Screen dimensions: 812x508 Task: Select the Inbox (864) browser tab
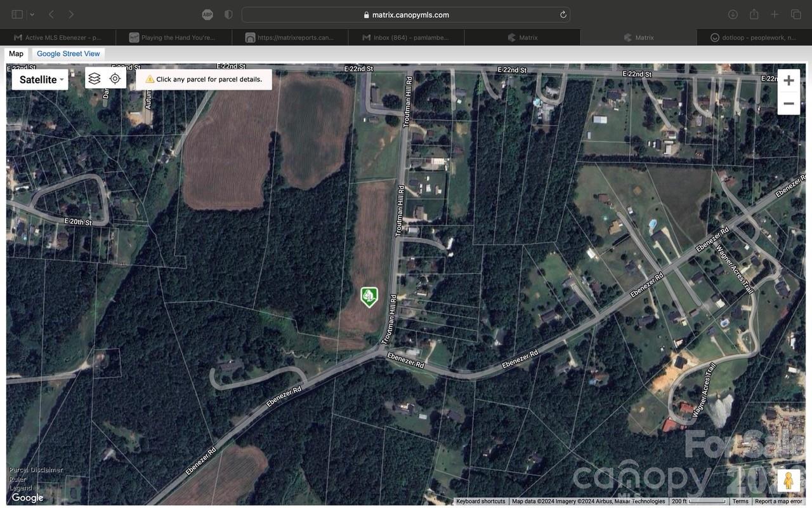[x=406, y=37]
